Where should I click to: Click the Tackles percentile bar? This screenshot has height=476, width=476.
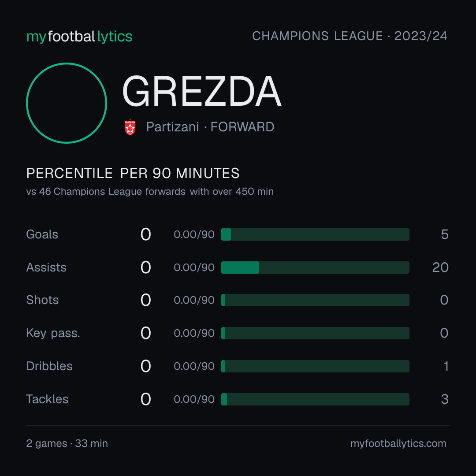pos(315,399)
